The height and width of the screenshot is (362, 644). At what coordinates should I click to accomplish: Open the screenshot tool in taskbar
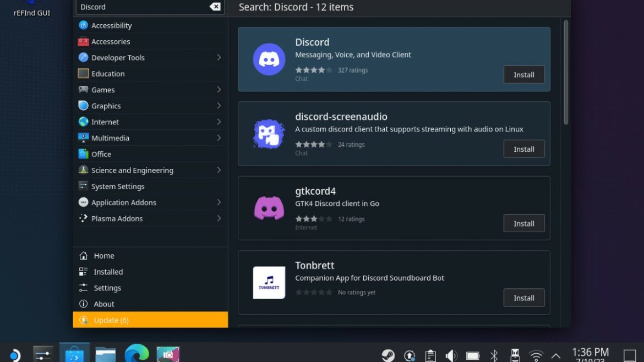click(168, 355)
